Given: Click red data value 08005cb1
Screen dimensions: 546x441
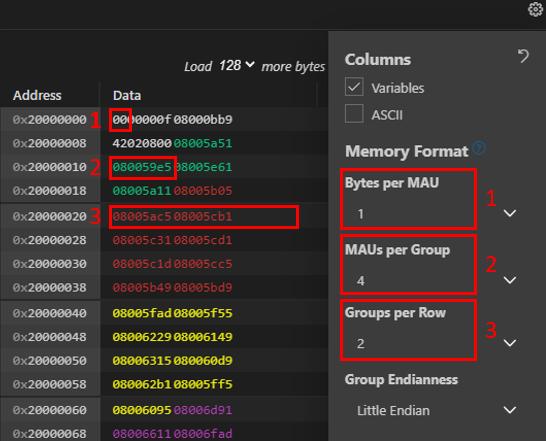Looking at the screenshot, I should (203, 216).
